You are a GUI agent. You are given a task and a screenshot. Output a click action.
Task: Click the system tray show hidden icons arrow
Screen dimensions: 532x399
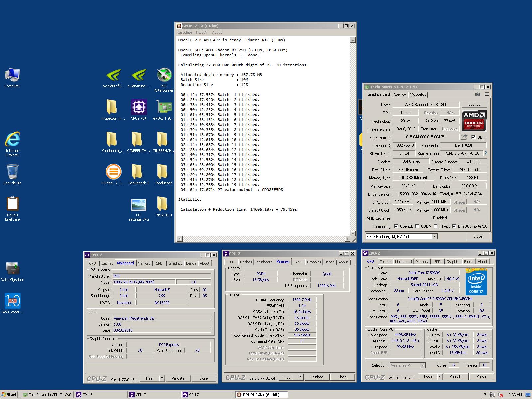point(485,395)
